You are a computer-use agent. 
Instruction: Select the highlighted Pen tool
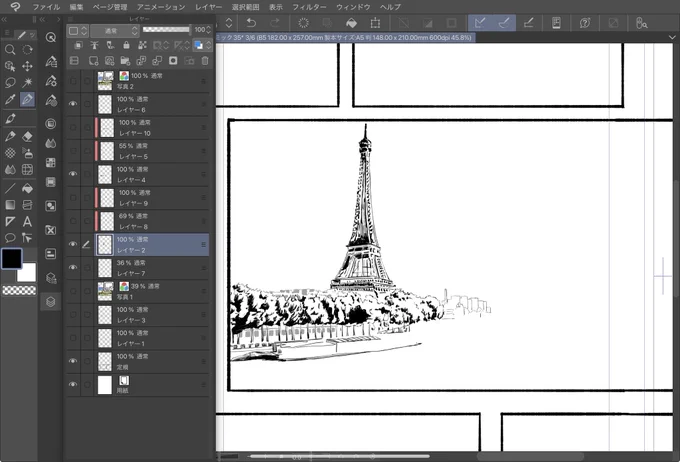tap(27, 99)
